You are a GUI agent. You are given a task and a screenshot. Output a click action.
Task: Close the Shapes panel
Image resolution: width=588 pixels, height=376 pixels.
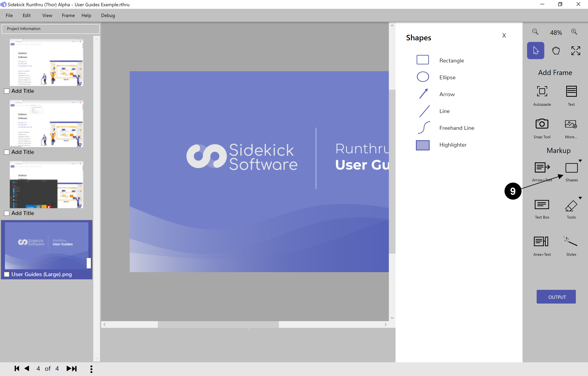click(504, 36)
